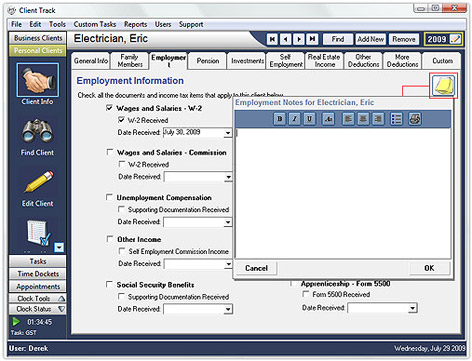Viewport: 472px width, 361px height.
Task: Uncheck W-2 Received under W-2 wages
Action: (x=121, y=120)
